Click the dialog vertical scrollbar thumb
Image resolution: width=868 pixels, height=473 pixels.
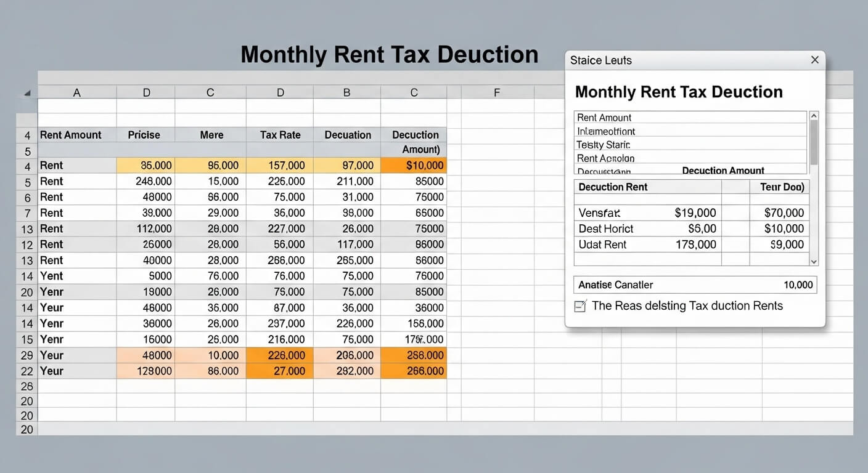click(814, 142)
